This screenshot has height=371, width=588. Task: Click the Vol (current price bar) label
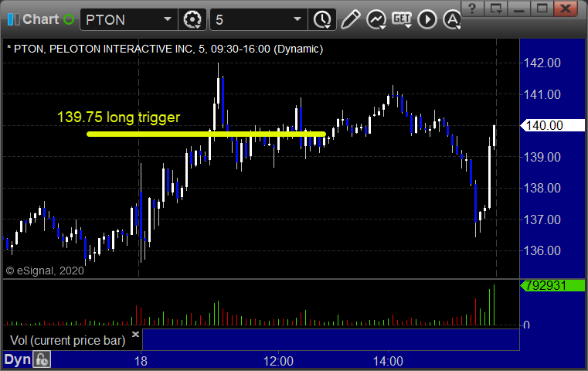(x=67, y=340)
